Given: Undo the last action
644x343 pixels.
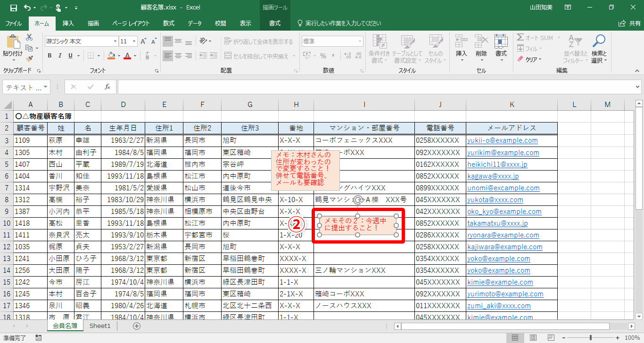Looking at the screenshot, I should pos(27,8).
